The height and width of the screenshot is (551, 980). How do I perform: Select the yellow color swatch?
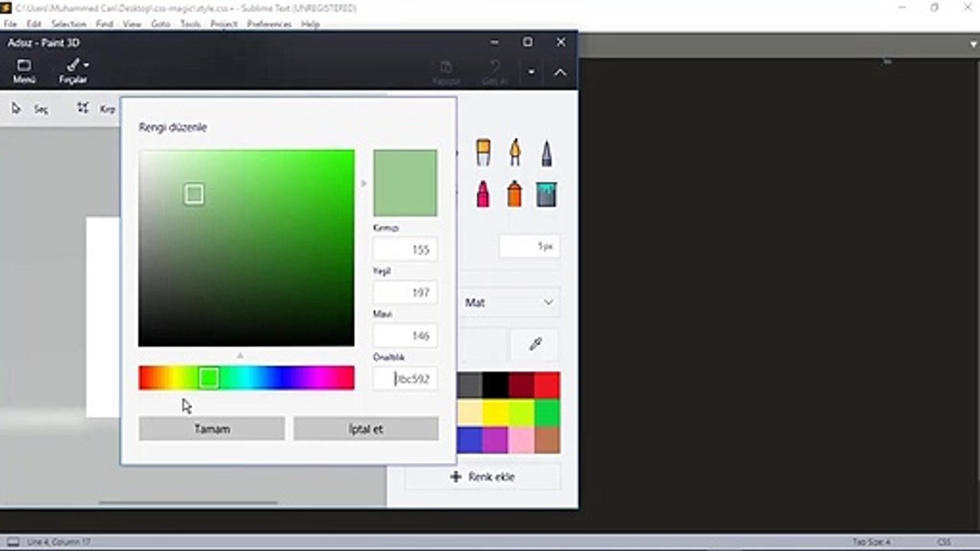click(x=495, y=412)
